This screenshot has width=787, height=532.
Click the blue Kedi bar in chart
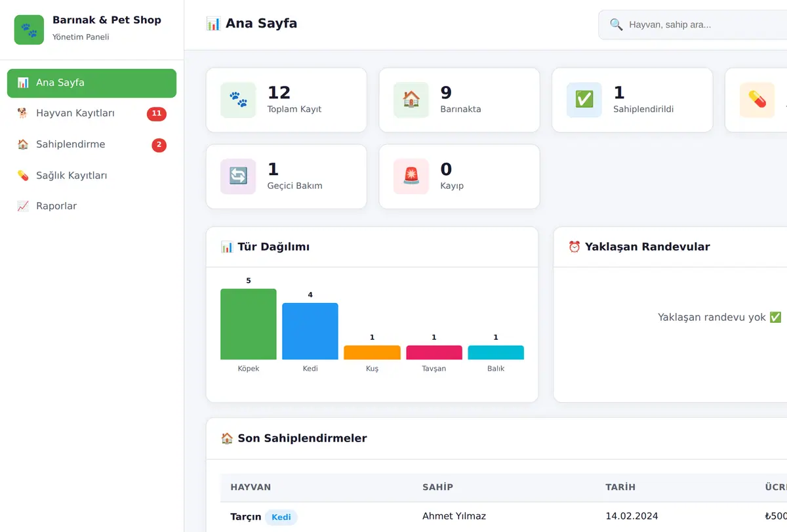(310, 331)
